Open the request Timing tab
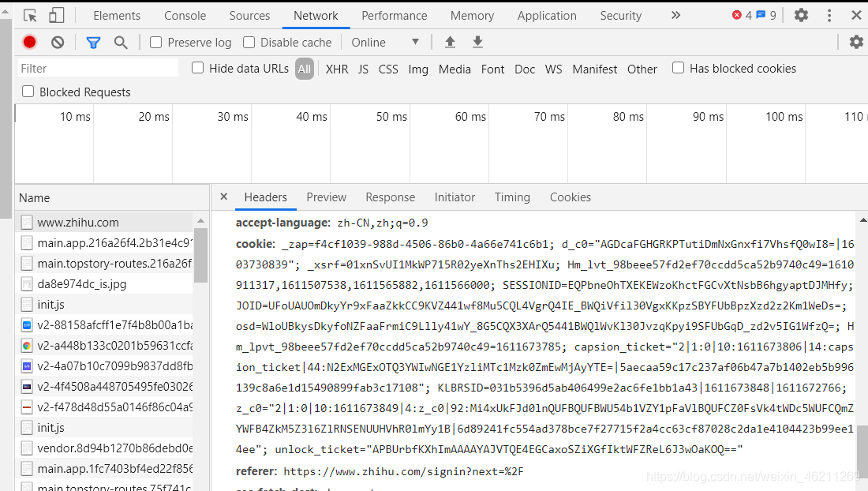 (512, 197)
